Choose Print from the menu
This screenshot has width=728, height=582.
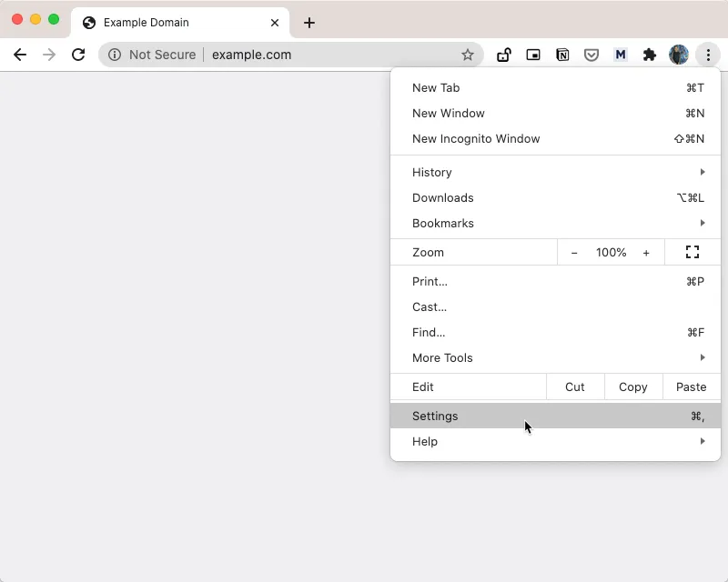(x=430, y=281)
